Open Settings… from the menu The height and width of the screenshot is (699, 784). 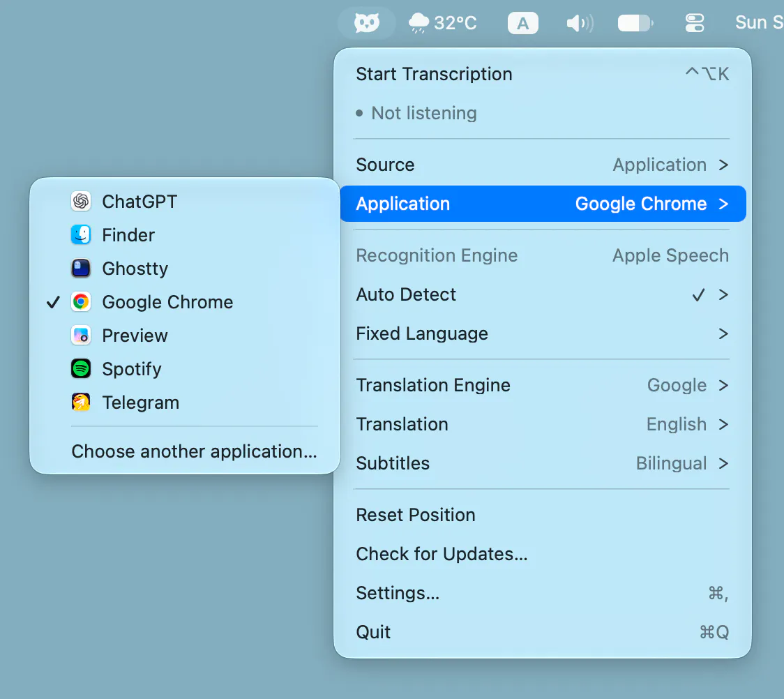coord(543,593)
